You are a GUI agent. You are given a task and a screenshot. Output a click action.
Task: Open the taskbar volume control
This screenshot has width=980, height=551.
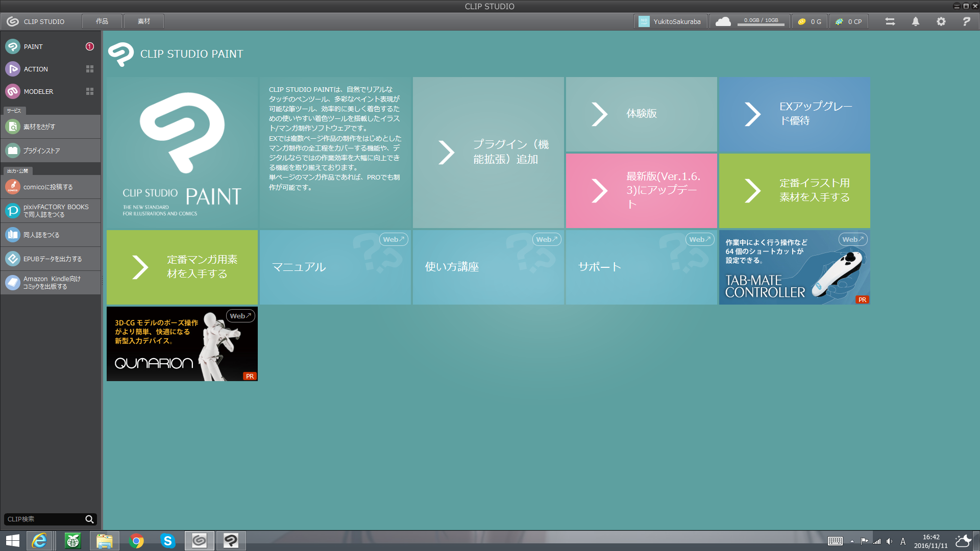(890, 541)
